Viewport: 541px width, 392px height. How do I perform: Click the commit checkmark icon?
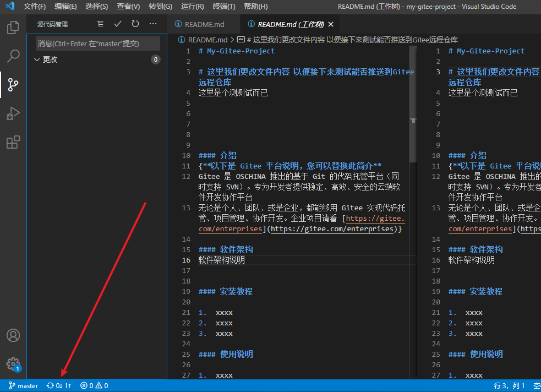click(x=118, y=24)
